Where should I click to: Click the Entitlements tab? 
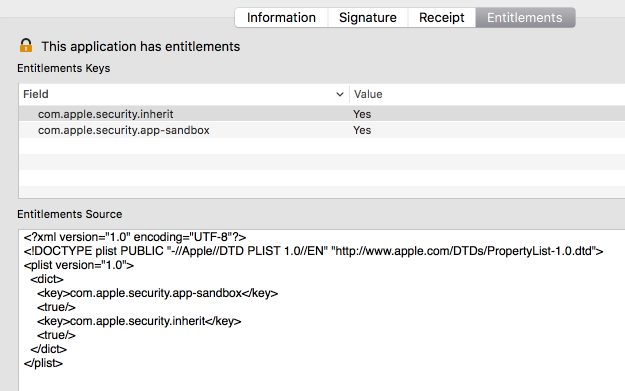click(x=525, y=18)
